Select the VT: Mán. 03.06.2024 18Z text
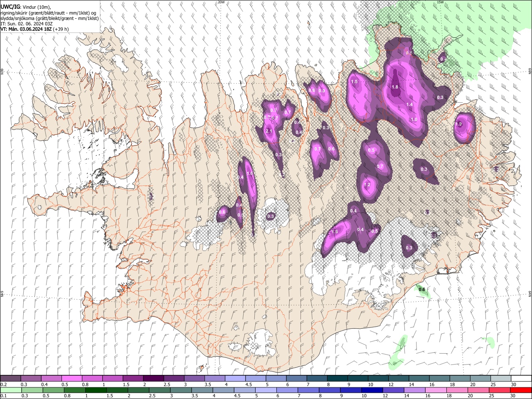 pos(26,29)
